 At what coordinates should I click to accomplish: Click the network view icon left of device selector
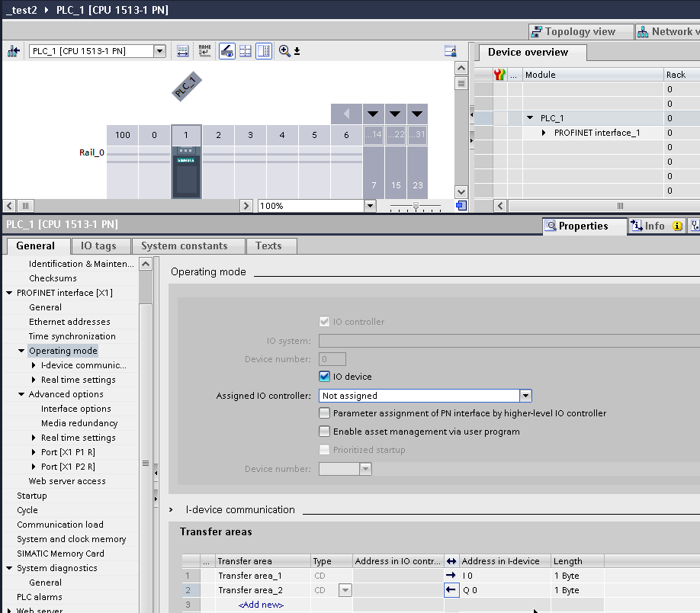pos(14,51)
